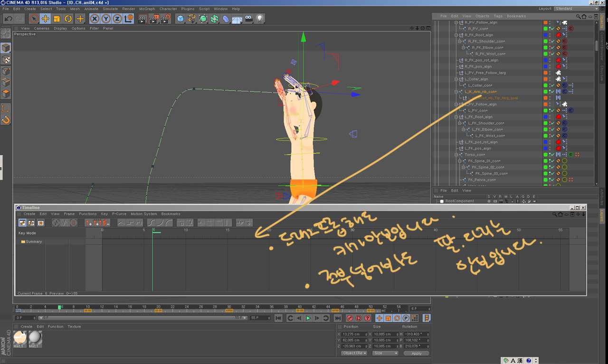Collapse the L_Collar_algn tree node
Image resolution: width=608 pixels, height=364 pixels.
pos(456,79)
